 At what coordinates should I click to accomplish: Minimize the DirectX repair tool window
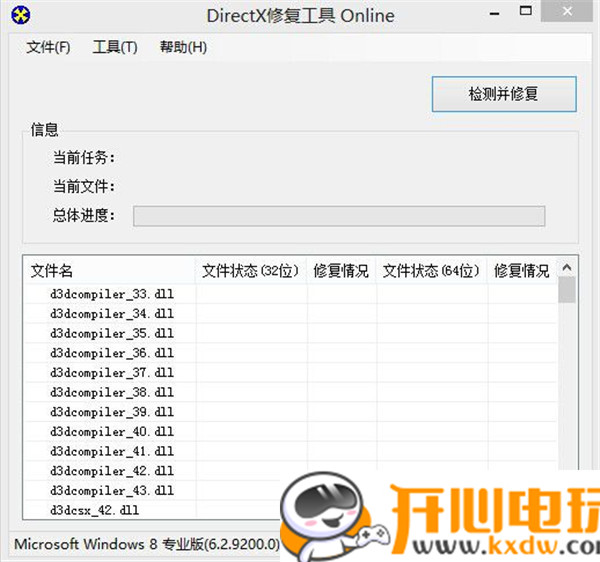pyautogui.click(x=495, y=14)
